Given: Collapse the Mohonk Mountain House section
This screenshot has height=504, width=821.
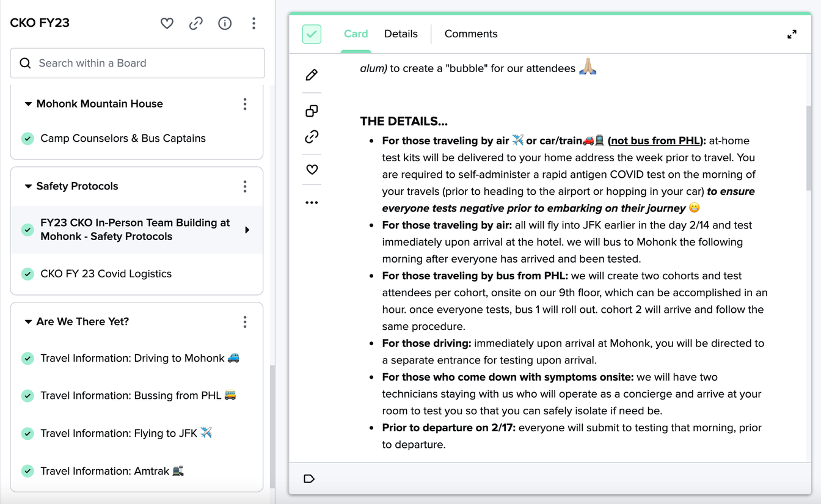Looking at the screenshot, I should click(x=28, y=104).
